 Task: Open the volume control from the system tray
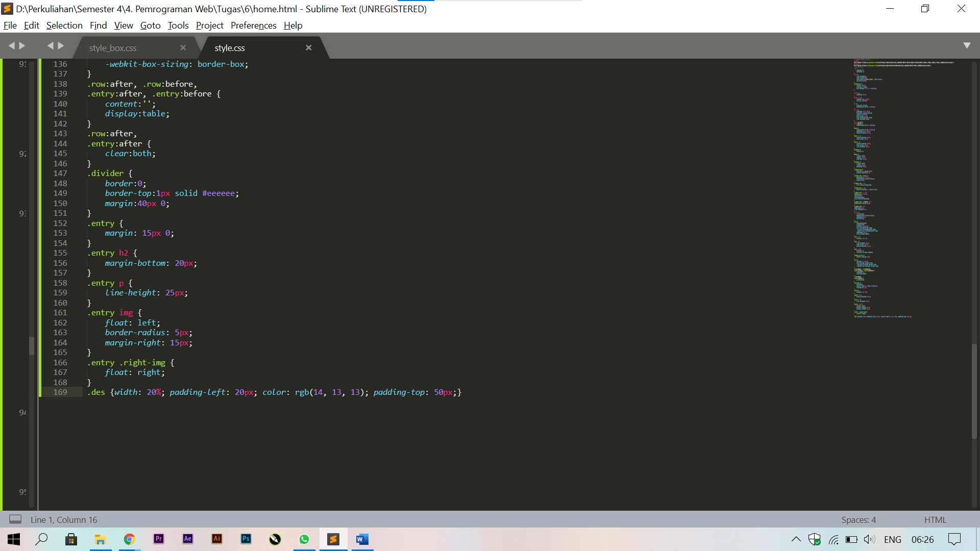[x=869, y=539]
